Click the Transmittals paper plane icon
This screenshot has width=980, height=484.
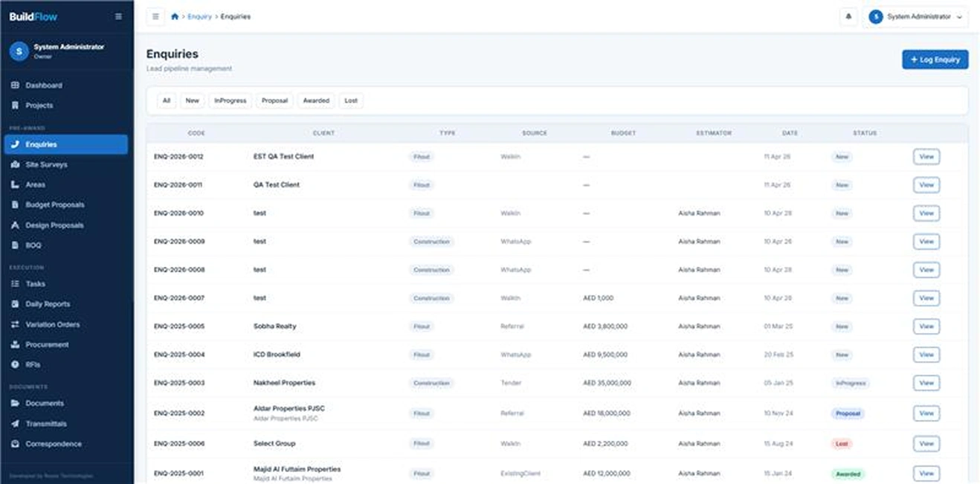16,424
